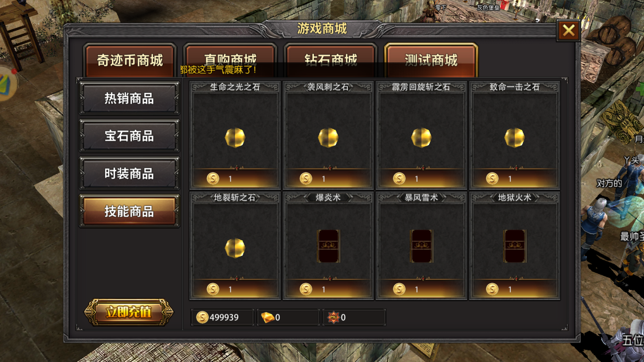Select the 生命之光之石 golden stone icon

tap(235, 138)
